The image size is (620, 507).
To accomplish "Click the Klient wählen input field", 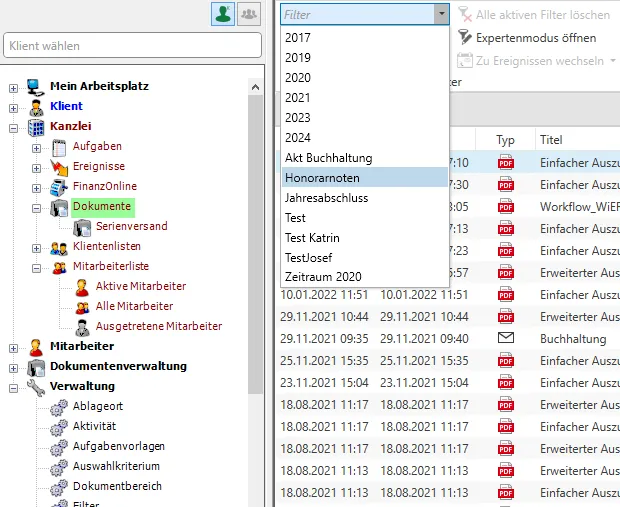I will [x=132, y=45].
